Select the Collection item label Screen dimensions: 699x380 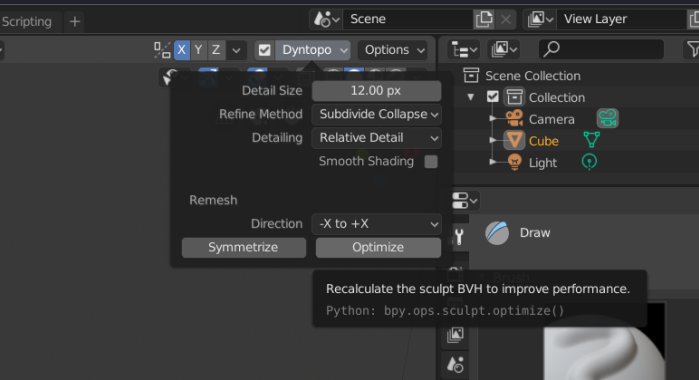pyautogui.click(x=557, y=98)
